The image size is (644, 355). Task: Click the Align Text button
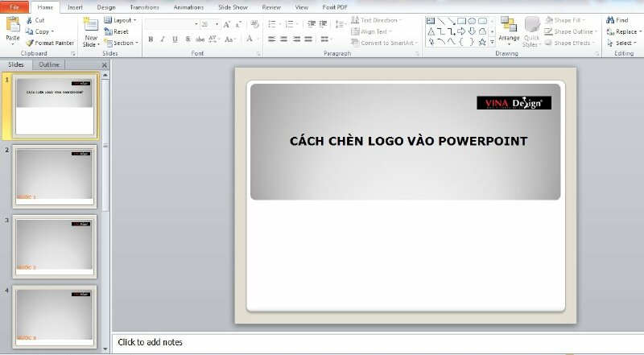pos(372,31)
